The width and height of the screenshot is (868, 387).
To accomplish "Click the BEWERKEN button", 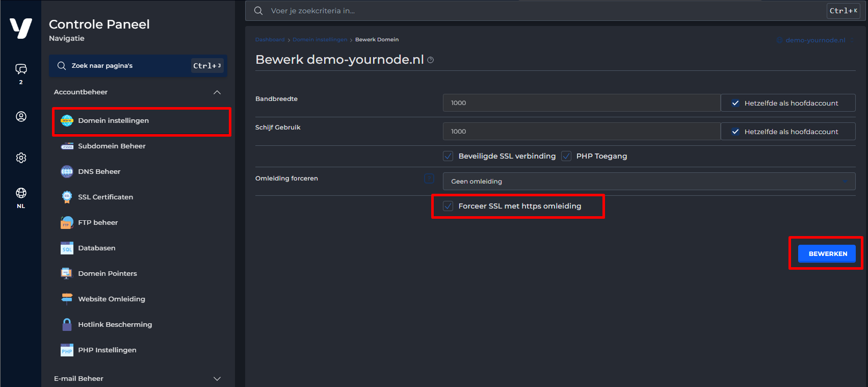I will click(x=827, y=253).
